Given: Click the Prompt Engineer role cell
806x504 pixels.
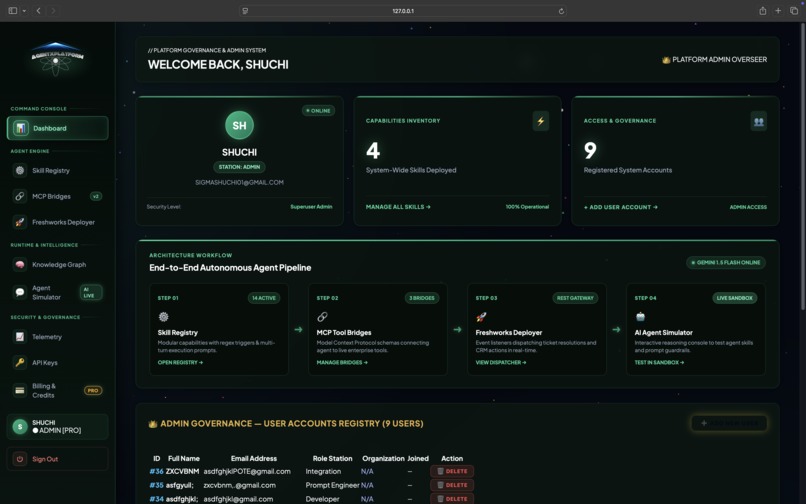Looking at the screenshot, I should [x=332, y=485].
